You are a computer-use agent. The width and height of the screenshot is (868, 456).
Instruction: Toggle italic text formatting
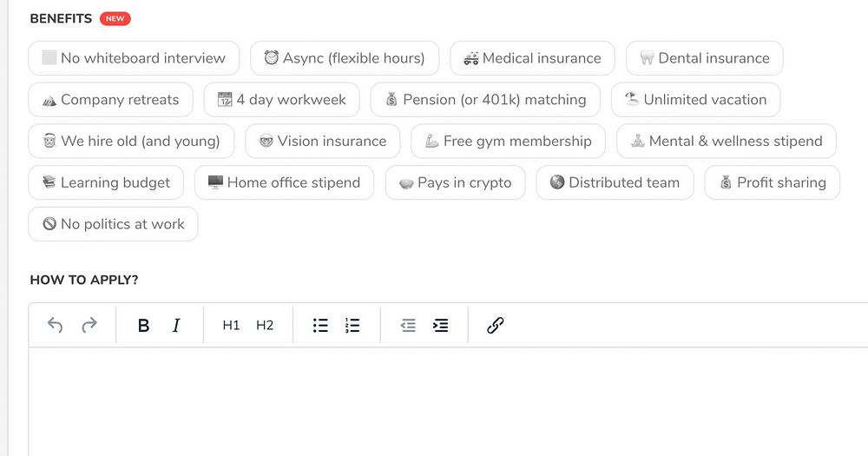pos(176,326)
